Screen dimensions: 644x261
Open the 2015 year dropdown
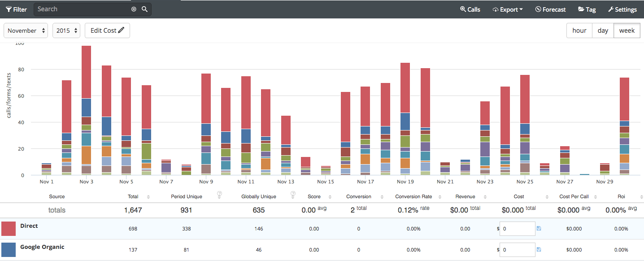point(66,30)
